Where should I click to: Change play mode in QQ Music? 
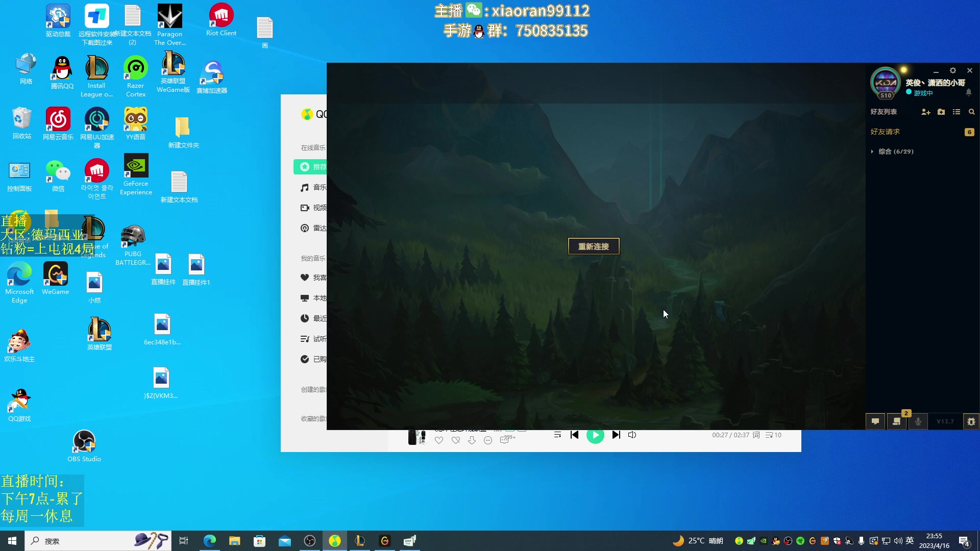click(x=557, y=435)
